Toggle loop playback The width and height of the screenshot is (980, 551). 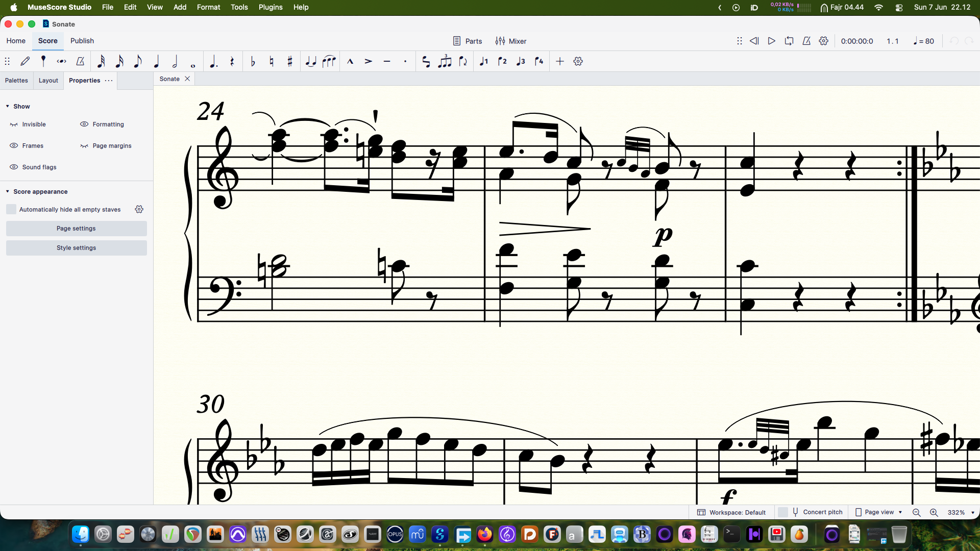coord(789,41)
